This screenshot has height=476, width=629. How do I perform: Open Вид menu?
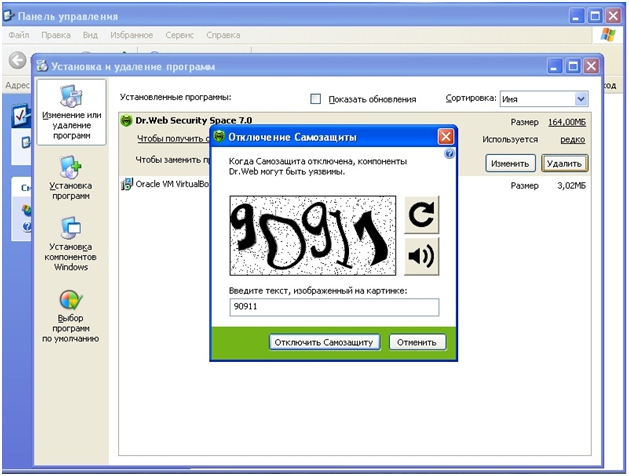(x=90, y=35)
